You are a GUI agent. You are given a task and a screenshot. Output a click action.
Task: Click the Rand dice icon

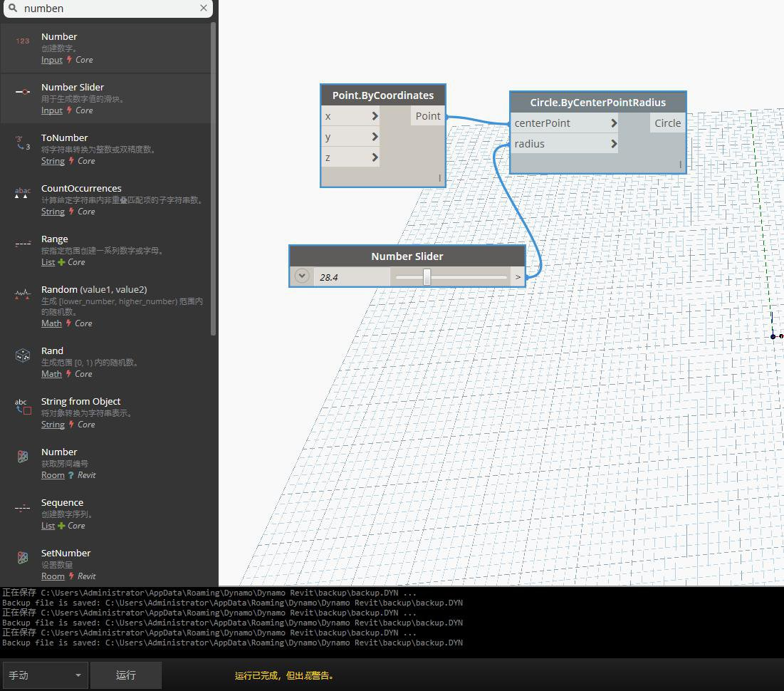click(23, 355)
